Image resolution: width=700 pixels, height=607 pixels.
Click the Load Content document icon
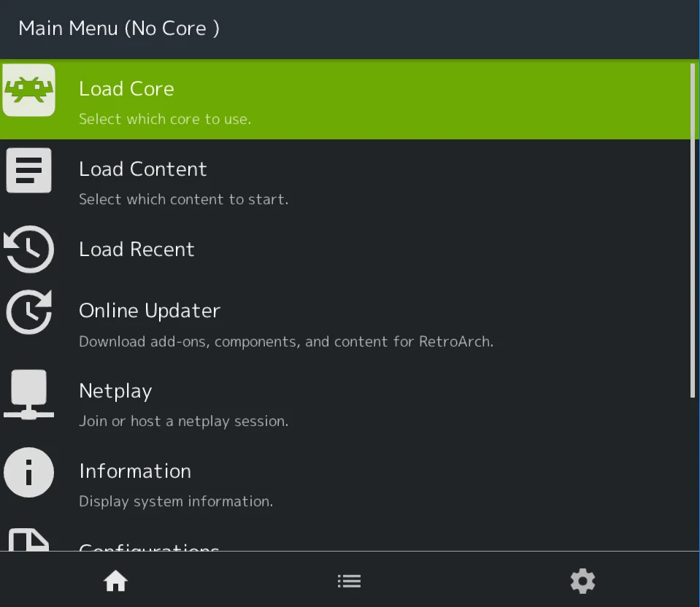(29, 170)
